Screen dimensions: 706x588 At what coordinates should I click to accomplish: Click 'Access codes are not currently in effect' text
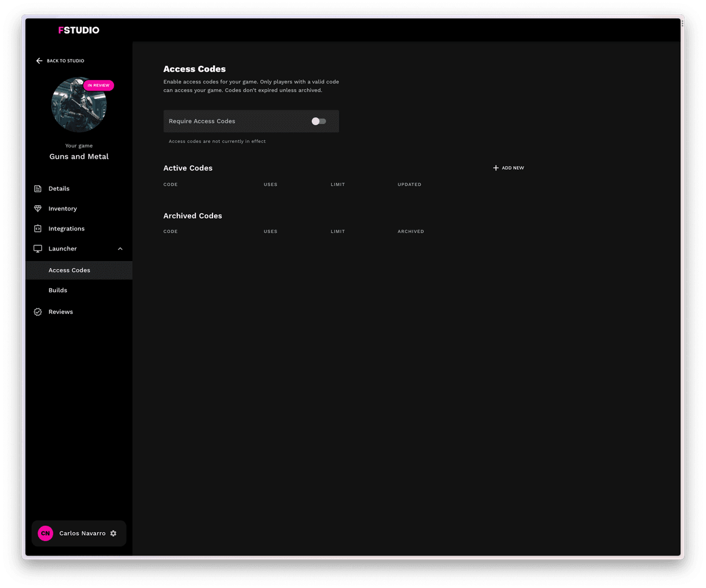click(217, 141)
